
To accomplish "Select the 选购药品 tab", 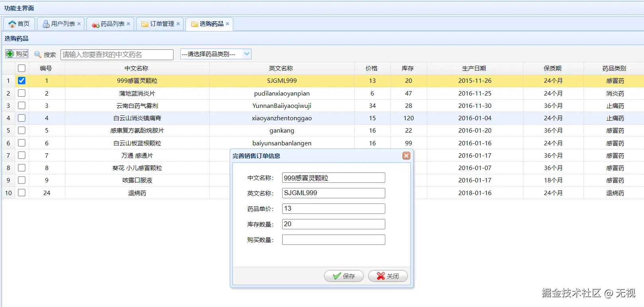I will pos(209,24).
